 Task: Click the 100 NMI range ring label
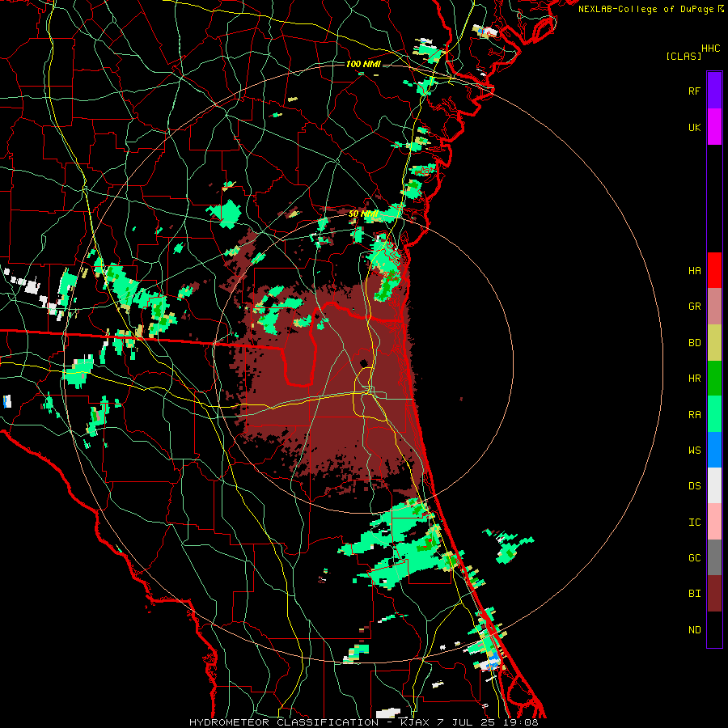(x=363, y=64)
